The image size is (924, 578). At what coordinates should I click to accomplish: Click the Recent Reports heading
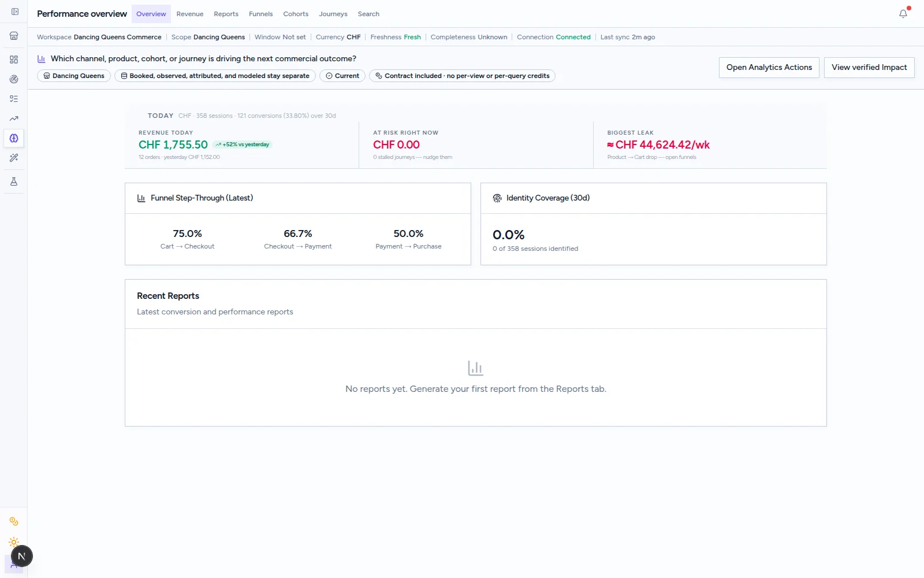pos(168,296)
